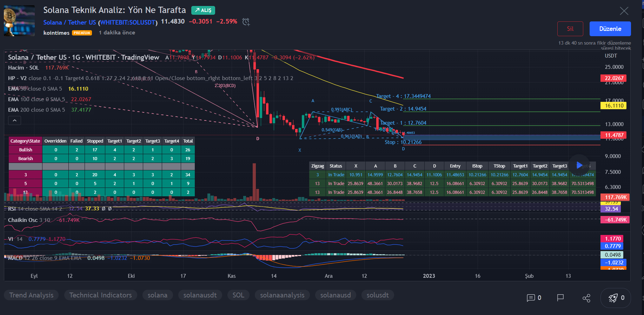Click the Entry value 11.48653 cell
This screenshot has height=315, width=644.
tap(455, 175)
